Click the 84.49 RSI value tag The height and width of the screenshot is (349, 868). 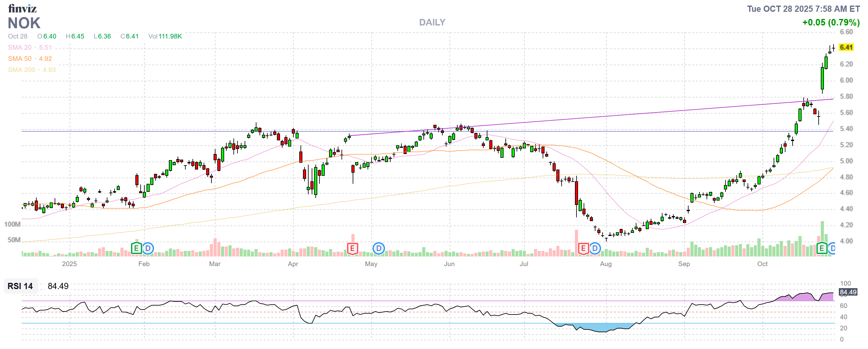(848, 292)
